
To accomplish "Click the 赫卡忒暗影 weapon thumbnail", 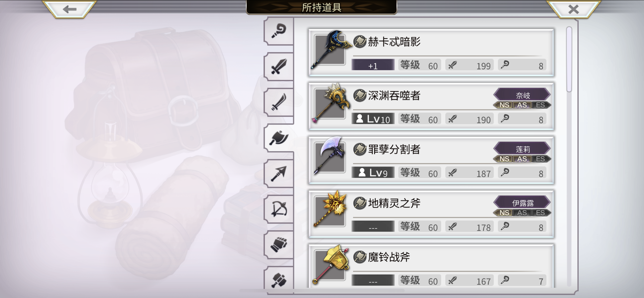I will 330,50.
